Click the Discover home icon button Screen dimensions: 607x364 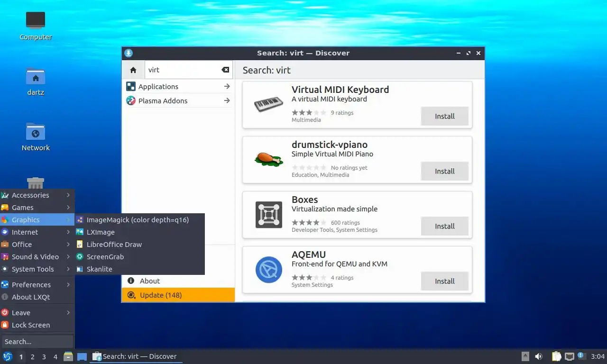pyautogui.click(x=133, y=70)
